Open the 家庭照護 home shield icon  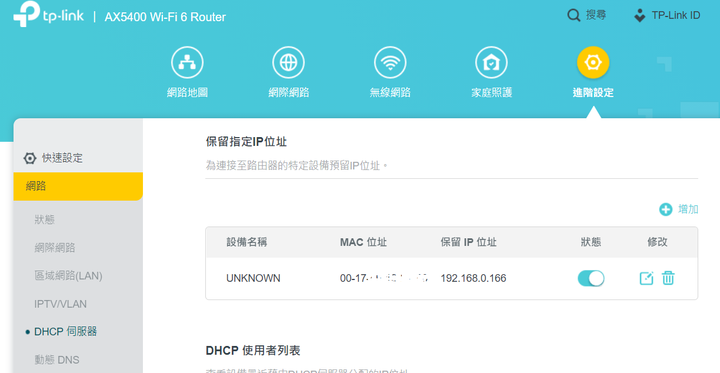click(491, 62)
